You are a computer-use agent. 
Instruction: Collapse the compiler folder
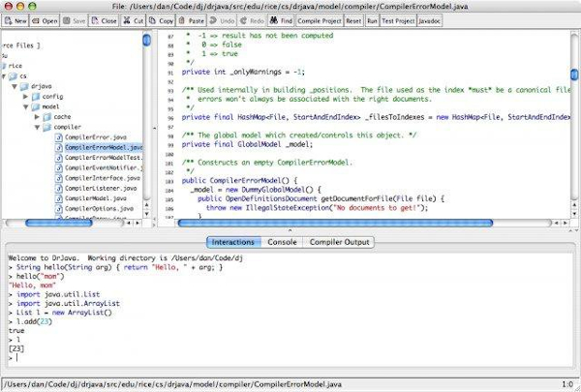point(38,127)
